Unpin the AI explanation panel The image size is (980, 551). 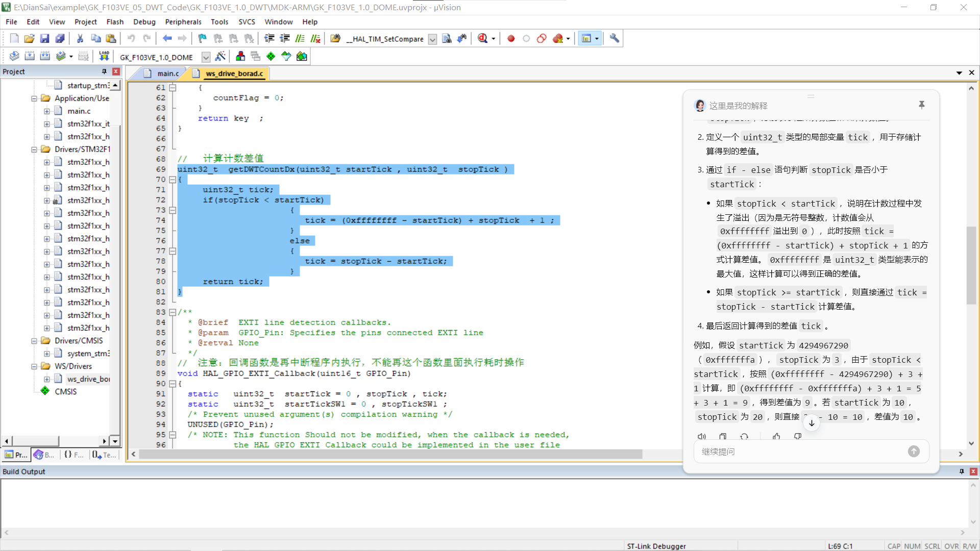[x=922, y=105]
